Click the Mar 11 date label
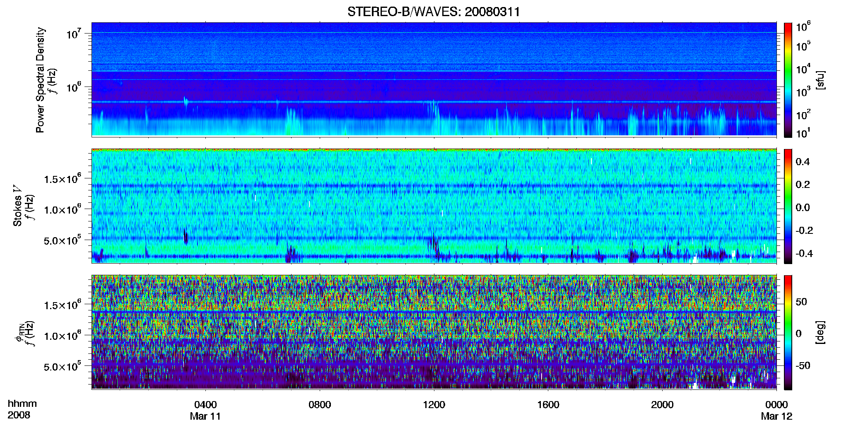 click(x=205, y=416)
